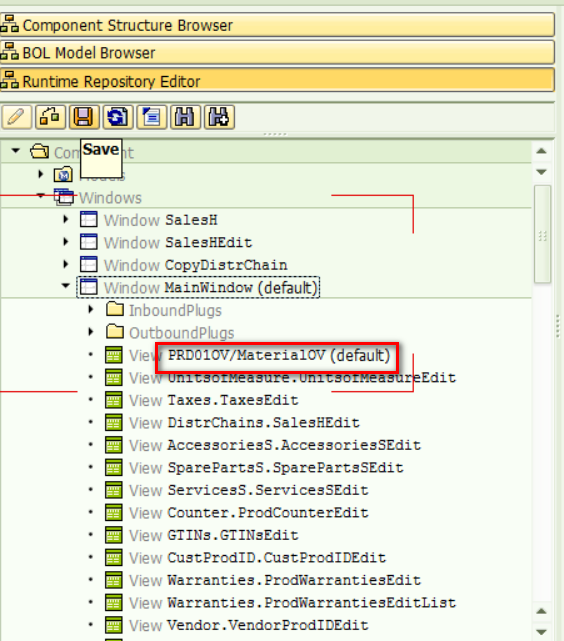Screen dimensions: 564x641
Task: Expand the InboundPlugs folder
Action: (x=91, y=309)
